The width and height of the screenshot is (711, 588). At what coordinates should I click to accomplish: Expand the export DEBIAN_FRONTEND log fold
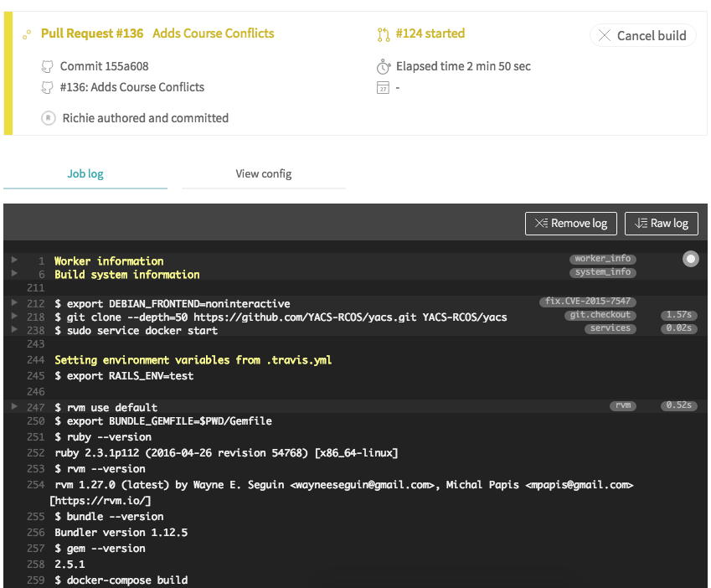(x=14, y=302)
